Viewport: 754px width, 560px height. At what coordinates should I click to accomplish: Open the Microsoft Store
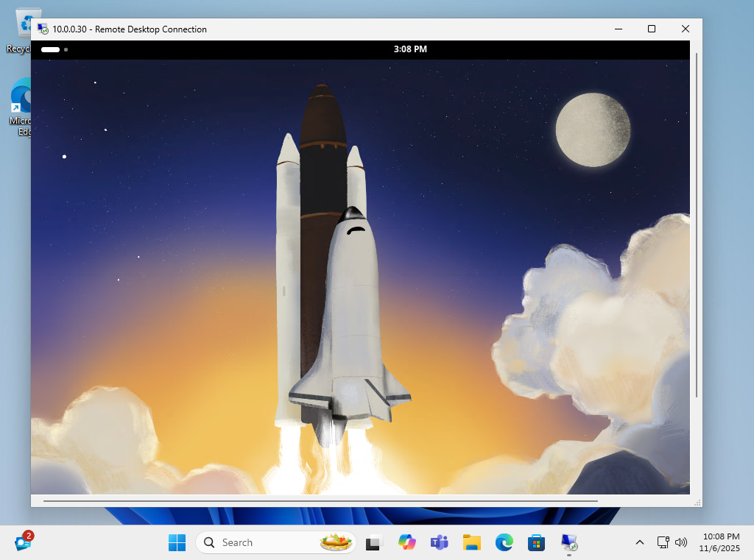[x=536, y=542]
